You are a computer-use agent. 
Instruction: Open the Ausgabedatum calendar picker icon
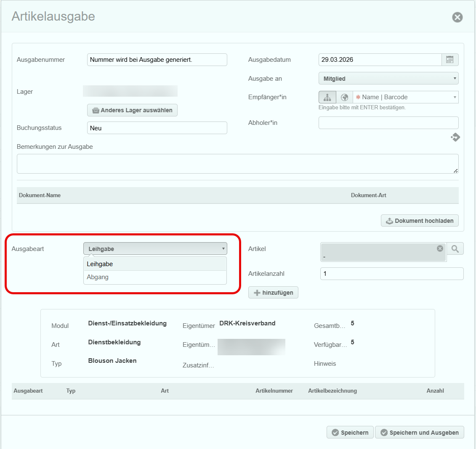pyautogui.click(x=450, y=60)
